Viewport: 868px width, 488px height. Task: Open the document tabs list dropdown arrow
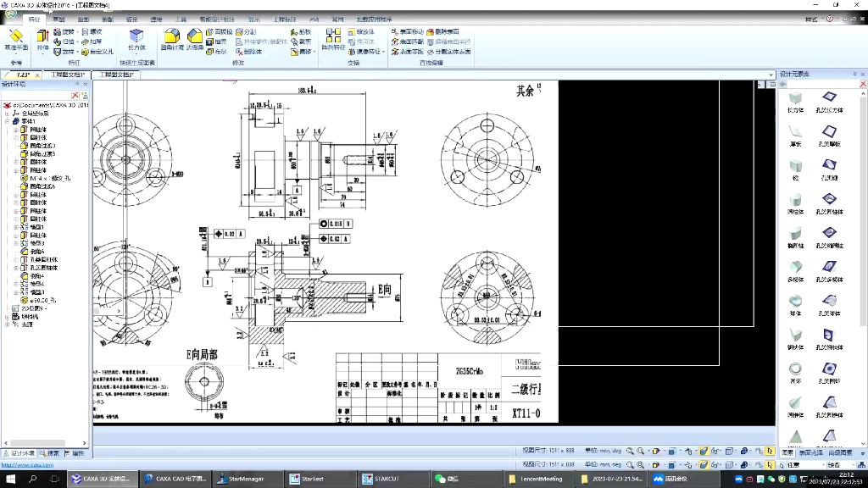tap(771, 75)
